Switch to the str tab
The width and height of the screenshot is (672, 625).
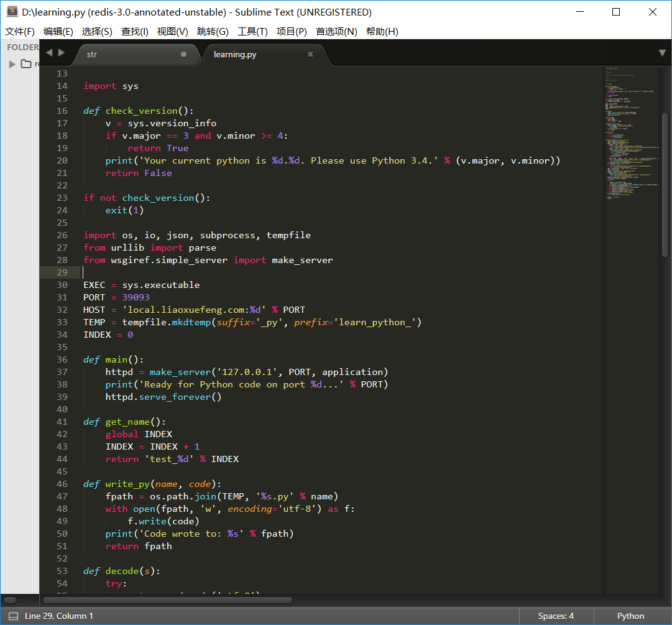point(92,54)
